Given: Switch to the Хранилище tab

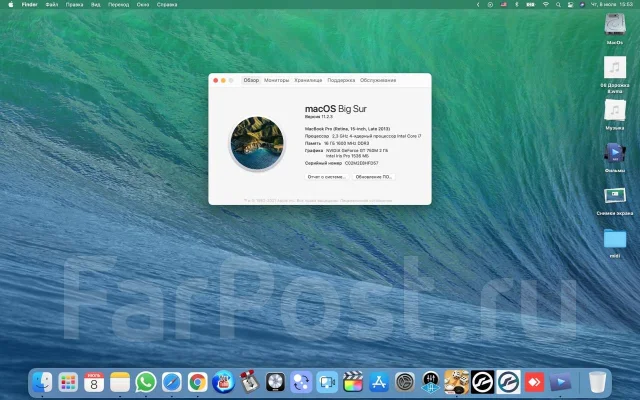Looking at the screenshot, I should point(308,80).
